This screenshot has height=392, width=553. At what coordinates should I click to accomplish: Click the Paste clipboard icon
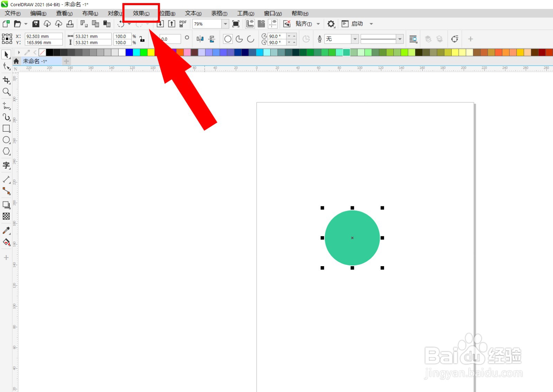107,24
